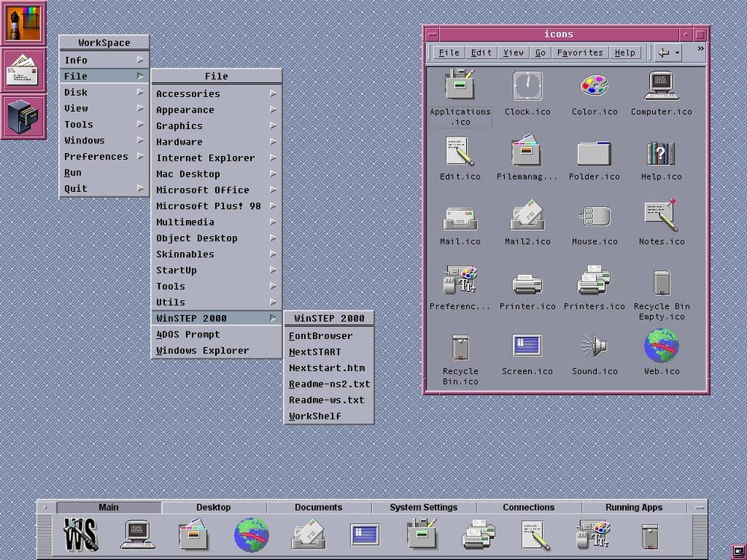Viewport: 747px width, 560px height.
Task: Open the computer icon on the shelf
Action: [137, 535]
